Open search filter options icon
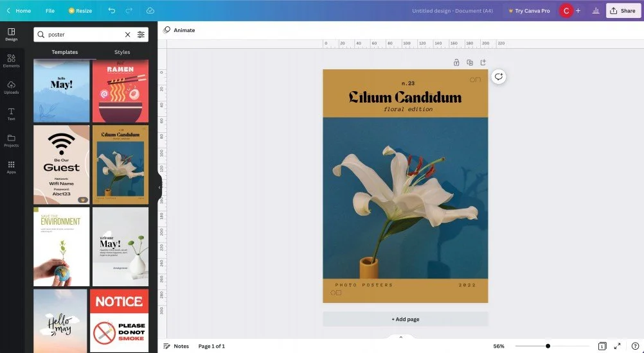644x353 pixels. pos(141,35)
